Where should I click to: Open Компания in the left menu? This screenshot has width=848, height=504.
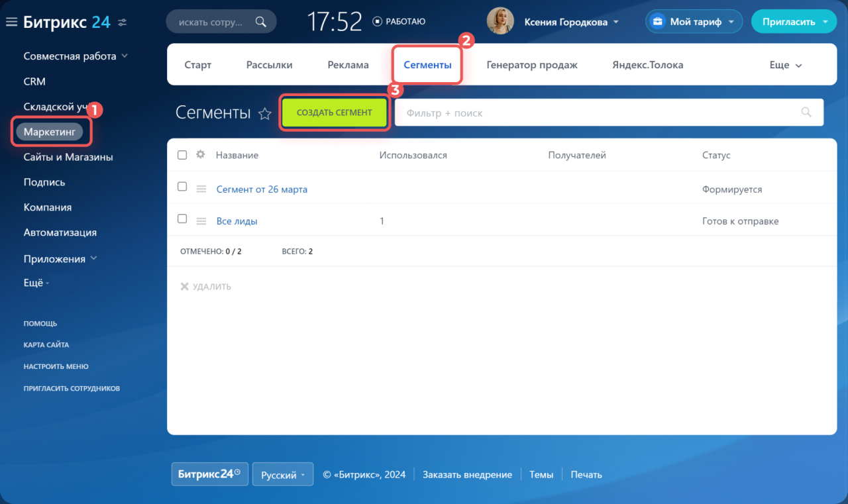tap(48, 207)
